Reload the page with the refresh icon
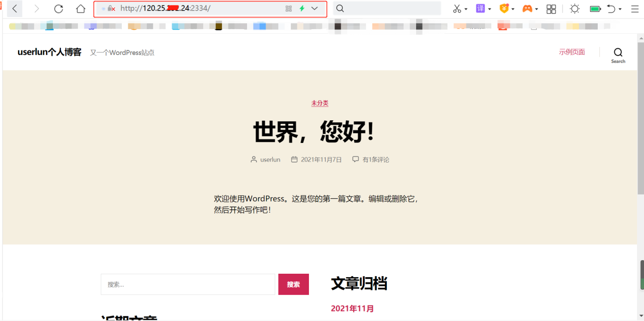This screenshot has width=644, height=321. click(58, 9)
